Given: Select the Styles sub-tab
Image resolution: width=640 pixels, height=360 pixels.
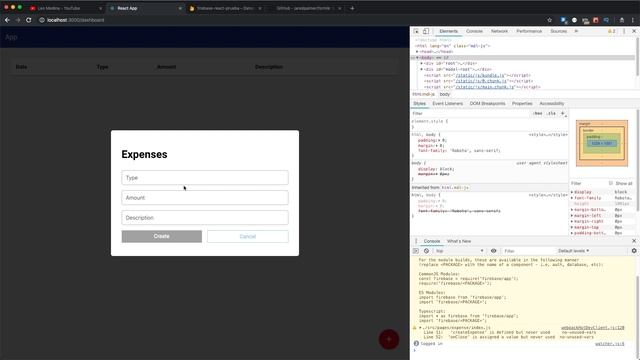Looking at the screenshot, I should 419,104.
